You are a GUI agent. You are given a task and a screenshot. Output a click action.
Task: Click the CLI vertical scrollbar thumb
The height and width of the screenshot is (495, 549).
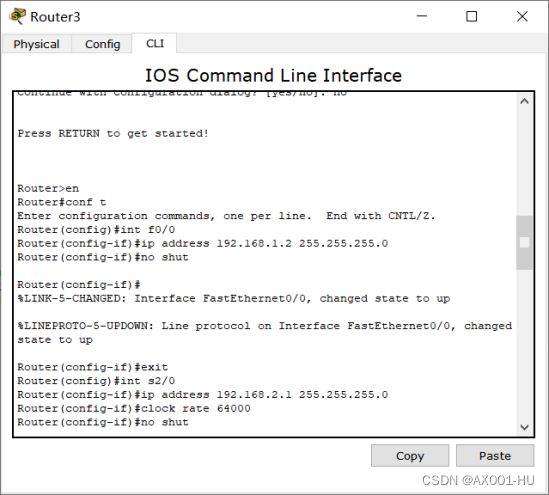pos(524,243)
